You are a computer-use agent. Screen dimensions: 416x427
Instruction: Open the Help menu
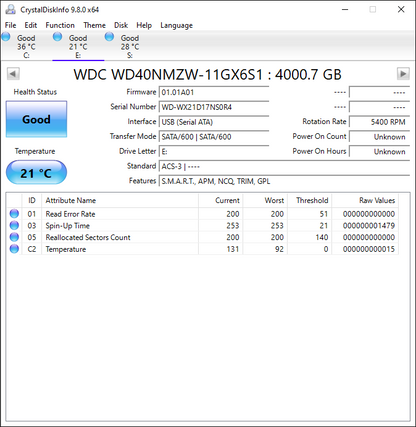pyautogui.click(x=144, y=25)
